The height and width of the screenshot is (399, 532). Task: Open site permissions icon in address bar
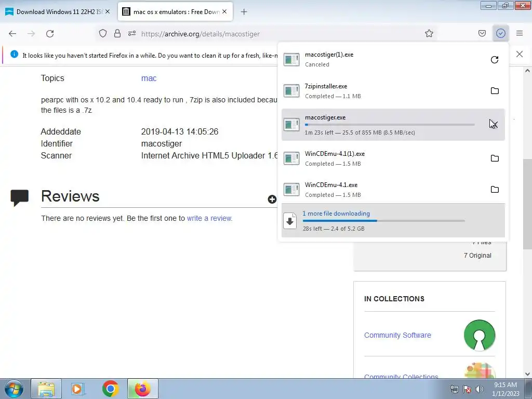tap(132, 34)
